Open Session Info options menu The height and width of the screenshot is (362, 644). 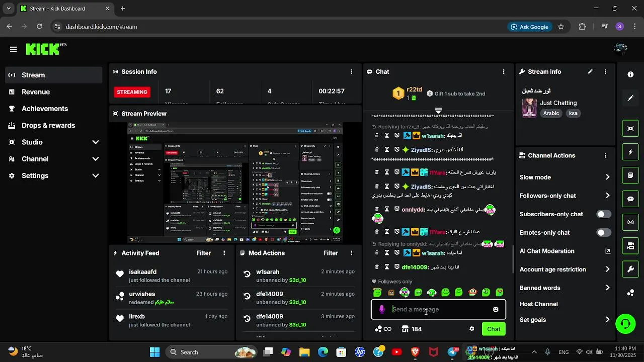(x=351, y=72)
